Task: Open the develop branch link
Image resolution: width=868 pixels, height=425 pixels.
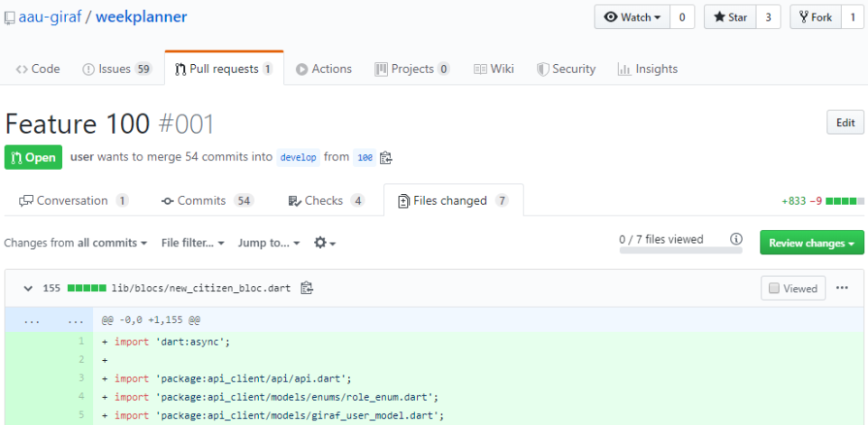Action: [x=298, y=157]
